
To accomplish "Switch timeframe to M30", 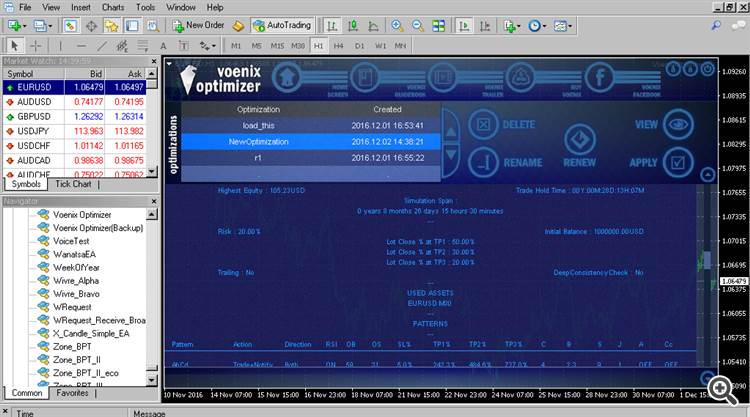I will coord(298,46).
